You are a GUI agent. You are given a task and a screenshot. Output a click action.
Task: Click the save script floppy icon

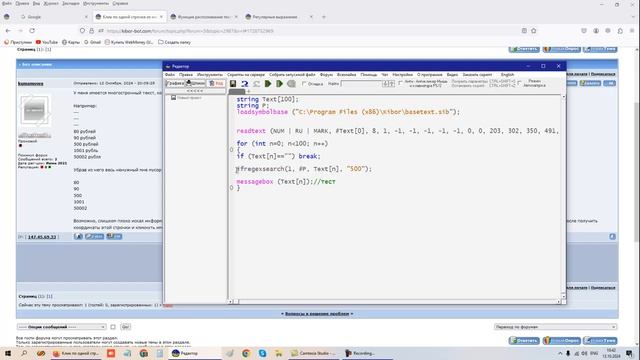pos(233,84)
